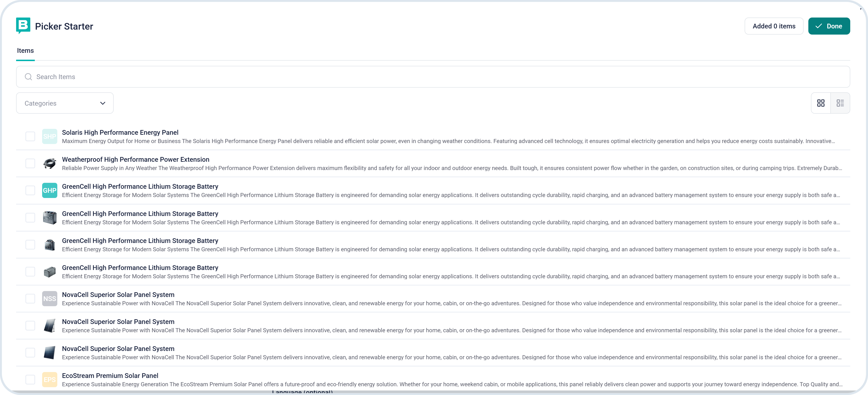The image size is (868, 395).
Task: Click the teal GHP item icon
Action: coord(49,190)
